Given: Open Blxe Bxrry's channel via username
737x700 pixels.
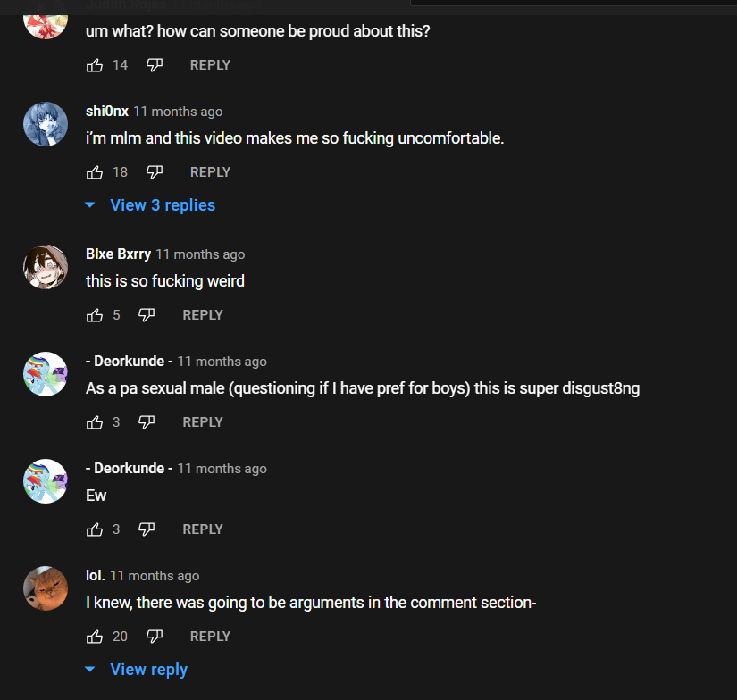Looking at the screenshot, I should tap(118, 254).
